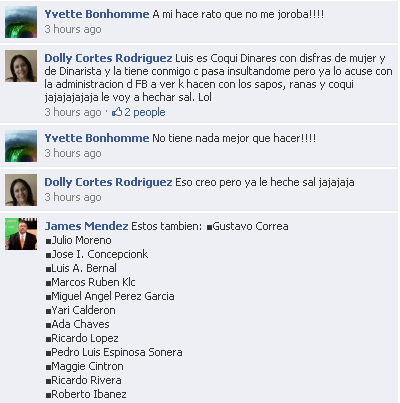
Task: Click the timestamp under 'No tiene nada mejor que hacer'
Action: click(73, 153)
